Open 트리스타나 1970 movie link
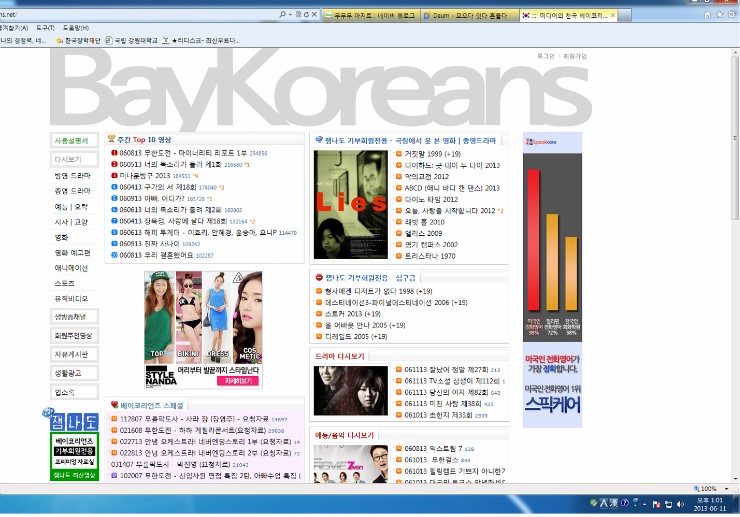The width and height of the screenshot is (740, 517). [x=430, y=256]
